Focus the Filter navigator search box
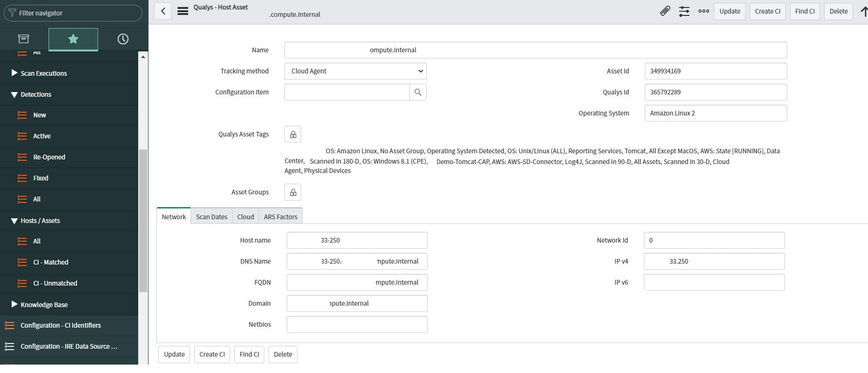Screen dimensions: 868x373 pos(73,13)
